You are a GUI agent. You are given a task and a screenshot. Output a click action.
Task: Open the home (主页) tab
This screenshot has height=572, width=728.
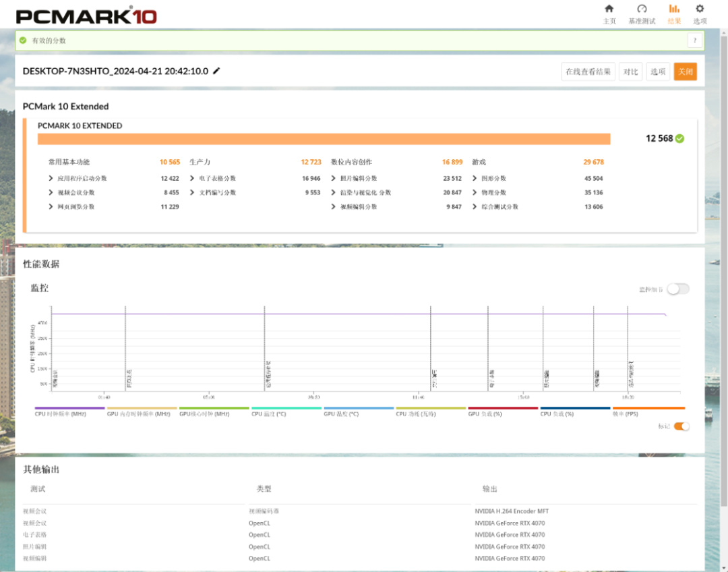coord(609,14)
